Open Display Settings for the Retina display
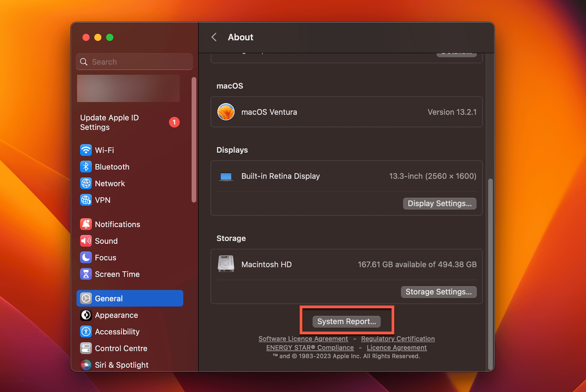 [439, 203]
